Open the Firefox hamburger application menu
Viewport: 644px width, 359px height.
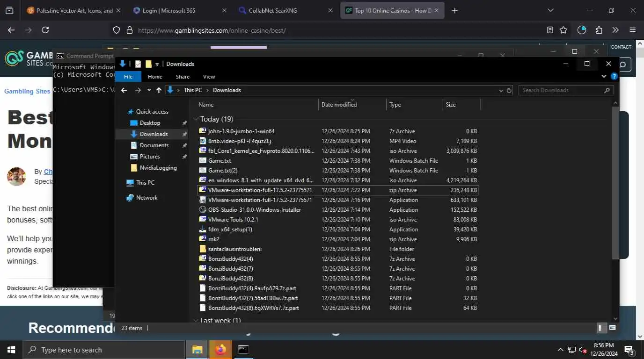pyautogui.click(x=633, y=30)
